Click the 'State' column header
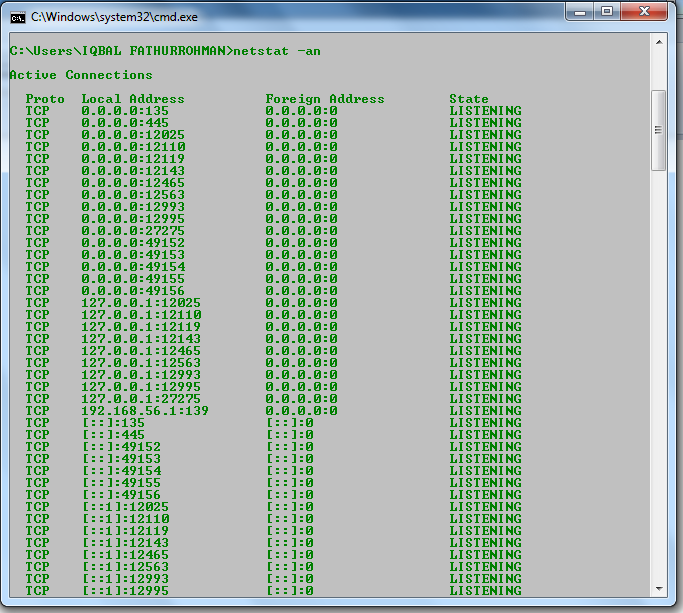The image size is (683, 613). tap(469, 99)
